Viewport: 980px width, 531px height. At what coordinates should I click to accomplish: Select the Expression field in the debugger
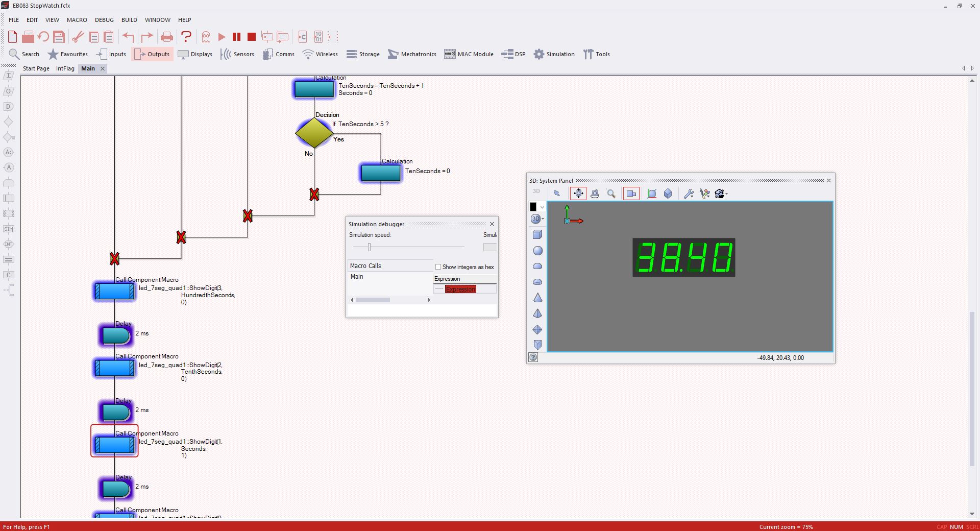pyautogui.click(x=460, y=289)
